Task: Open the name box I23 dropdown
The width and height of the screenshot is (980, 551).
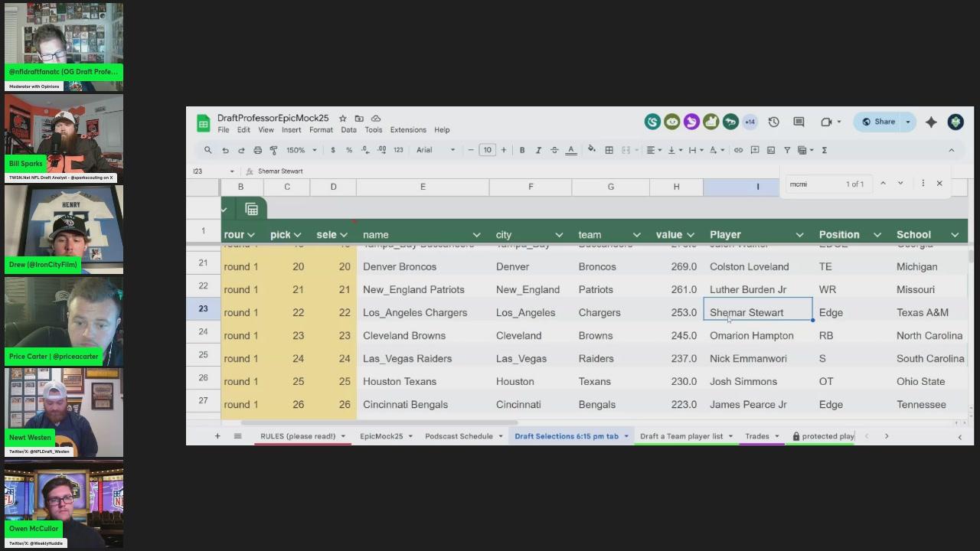Action: [232, 171]
